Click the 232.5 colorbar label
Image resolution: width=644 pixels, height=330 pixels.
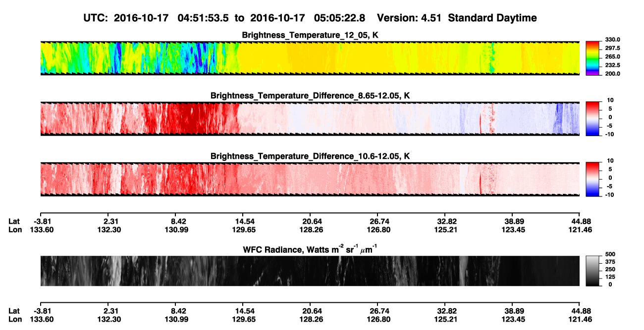(x=612, y=65)
